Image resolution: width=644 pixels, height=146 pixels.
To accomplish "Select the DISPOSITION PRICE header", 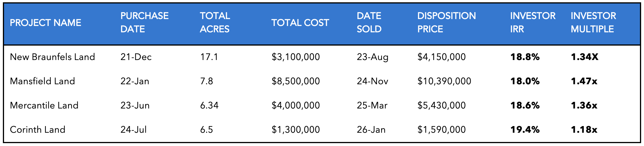I will [447, 22].
